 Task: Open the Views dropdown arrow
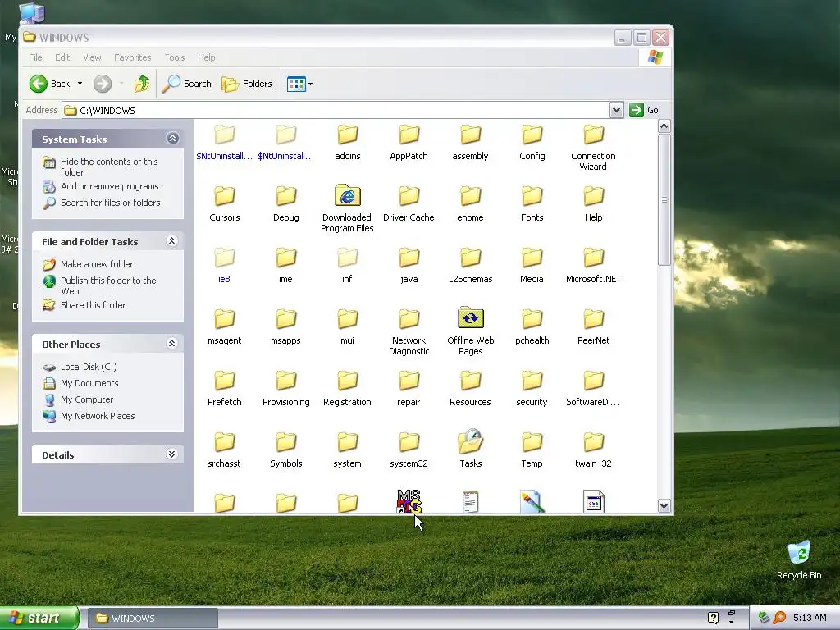310,84
